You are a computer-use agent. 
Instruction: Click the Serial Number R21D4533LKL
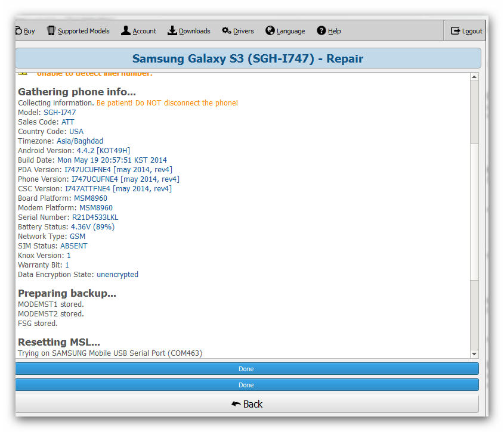click(95, 217)
